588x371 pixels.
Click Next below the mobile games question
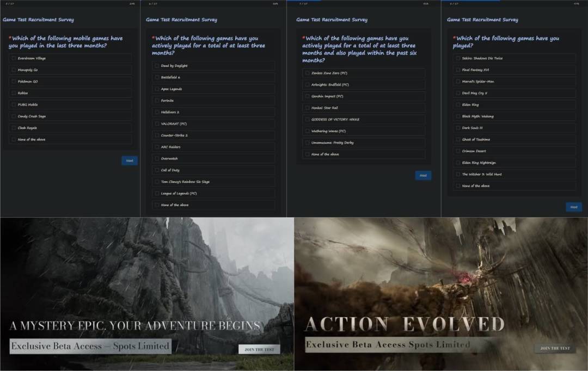130,161
